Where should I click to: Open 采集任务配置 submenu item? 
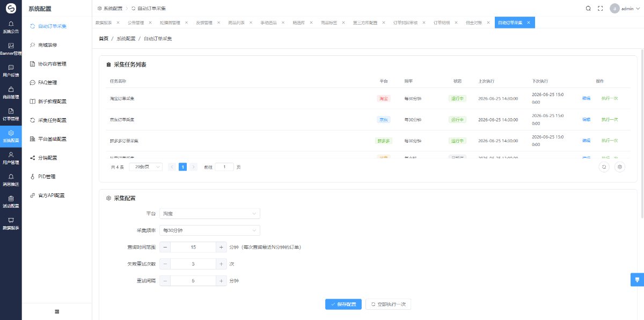click(57, 120)
